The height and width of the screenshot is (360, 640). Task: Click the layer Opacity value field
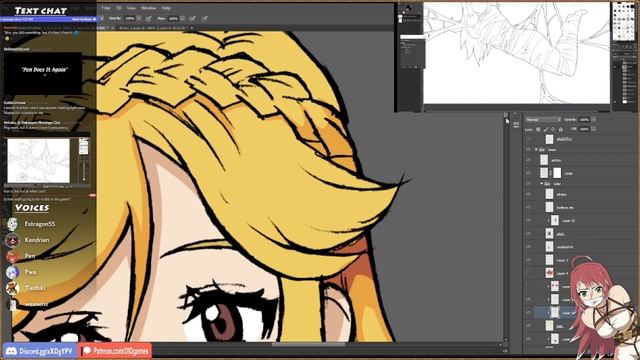click(584, 120)
